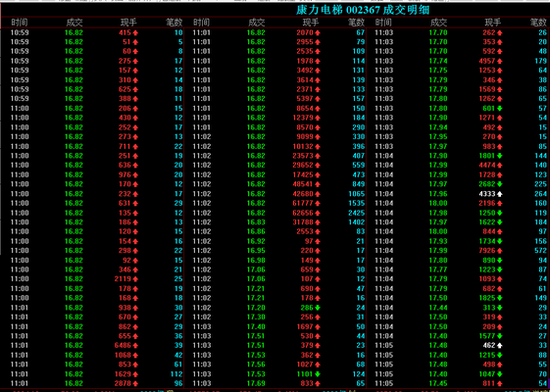Click the price cell 17.69
The height and width of the screenshot is (392, 550).
click(256, 383)
